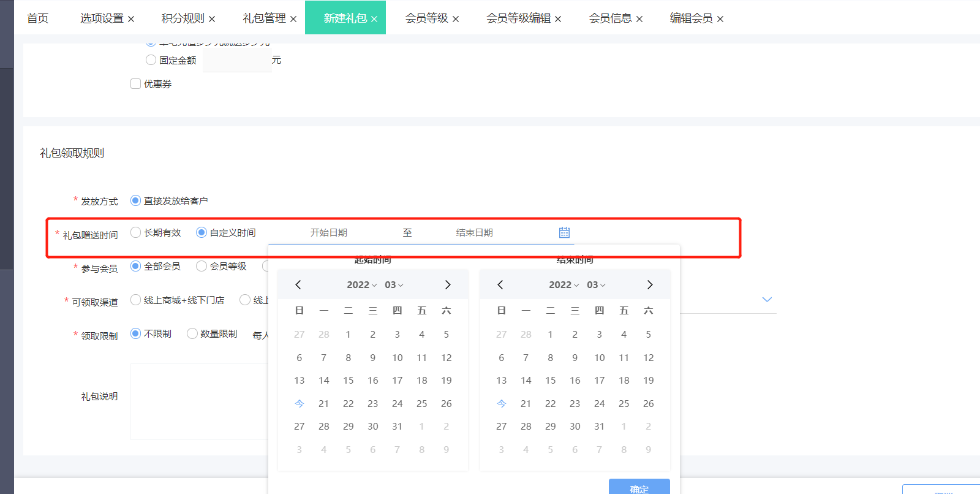Select the 长期有效 radio option
This screenshot has width=980, height=494.
tap(136, 232)
